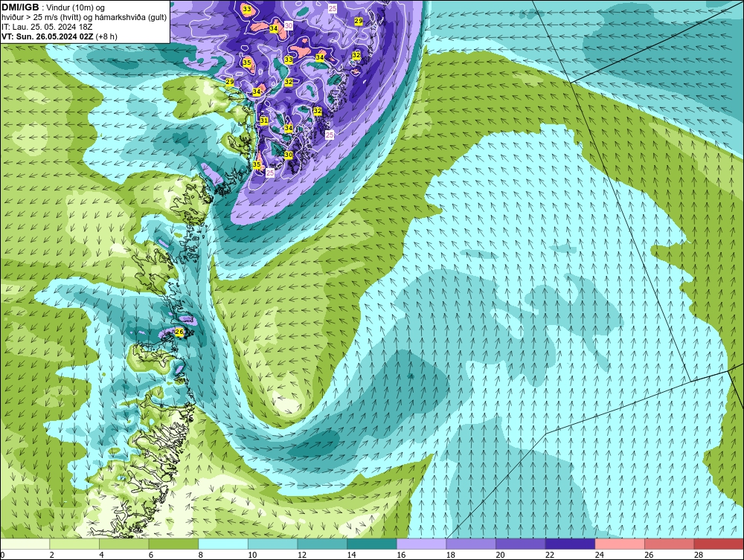Click legend scale number "10"
This screenshot has width=744, height=560.
coord(252,555)
